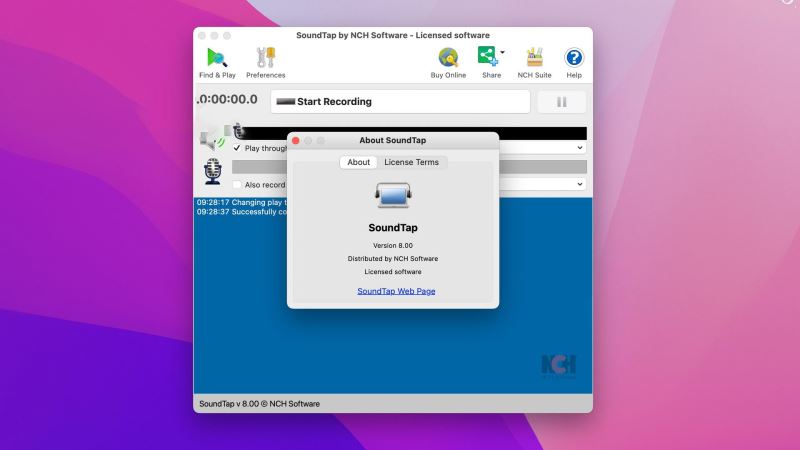Close the About SoundTap dialog

(x=296, y=140)
